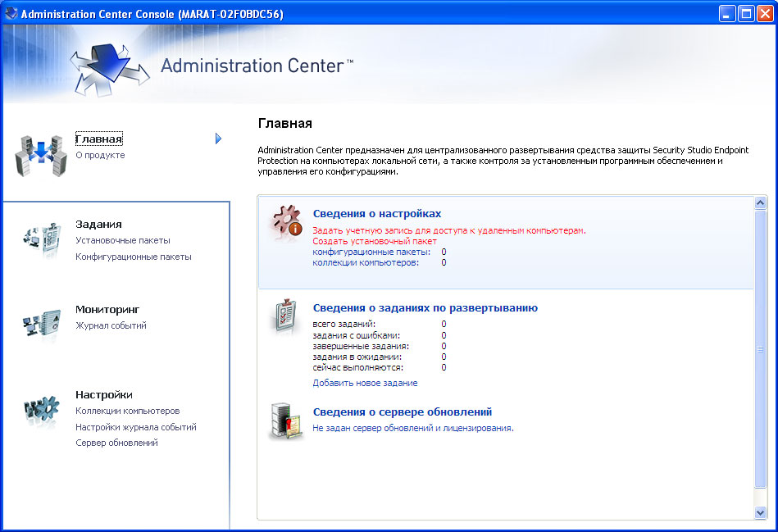Click scrollbar up arrow in info panel
The height and width of the screenshot is (532, 778).
click(x=760, y=202)
